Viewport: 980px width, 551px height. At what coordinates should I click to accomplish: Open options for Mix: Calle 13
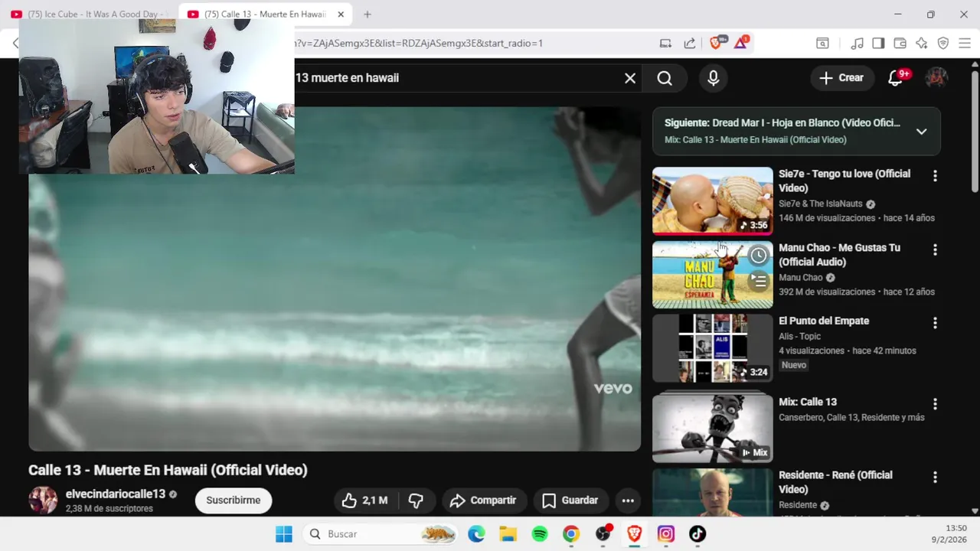(x=935, y=404)
